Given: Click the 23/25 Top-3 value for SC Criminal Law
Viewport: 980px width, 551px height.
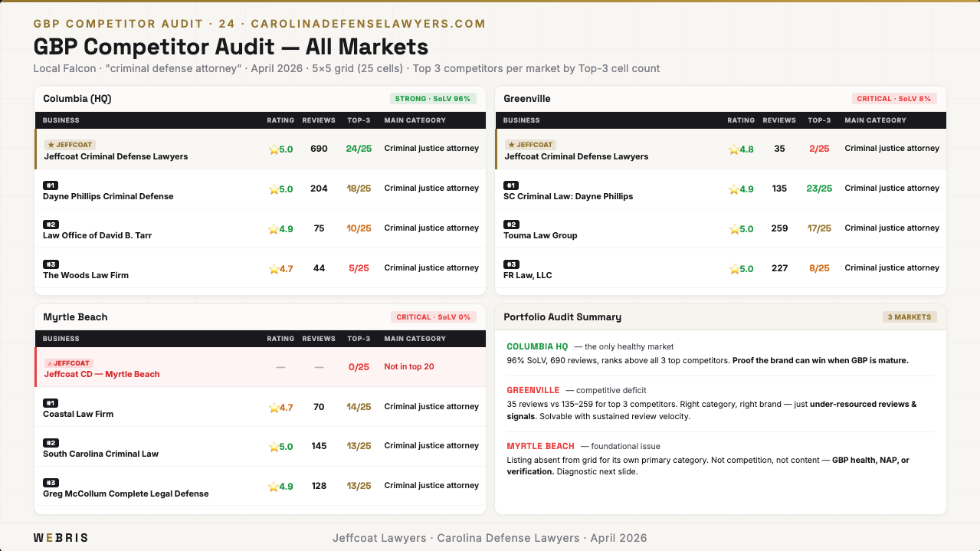Looking at the screenshot, I should click(x=819, y=189).
